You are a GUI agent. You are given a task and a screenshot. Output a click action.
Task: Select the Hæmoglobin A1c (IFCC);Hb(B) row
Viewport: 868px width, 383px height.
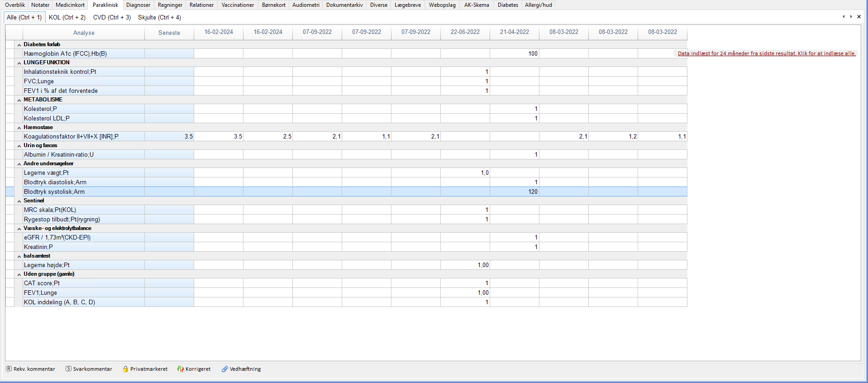pos(346,53)
